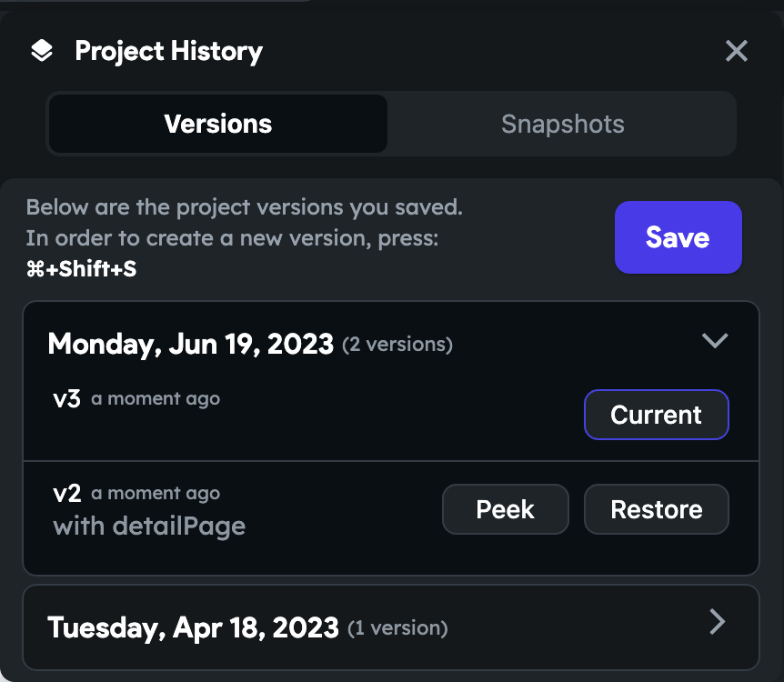Select the v2 version entry
This screenshot has width=784, height=682.
pos(65,492)
